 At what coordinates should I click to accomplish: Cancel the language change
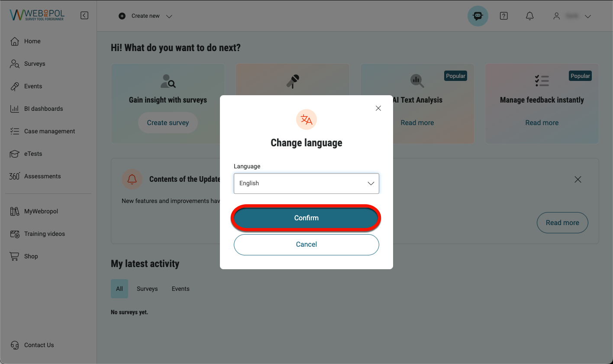[306, 245]
